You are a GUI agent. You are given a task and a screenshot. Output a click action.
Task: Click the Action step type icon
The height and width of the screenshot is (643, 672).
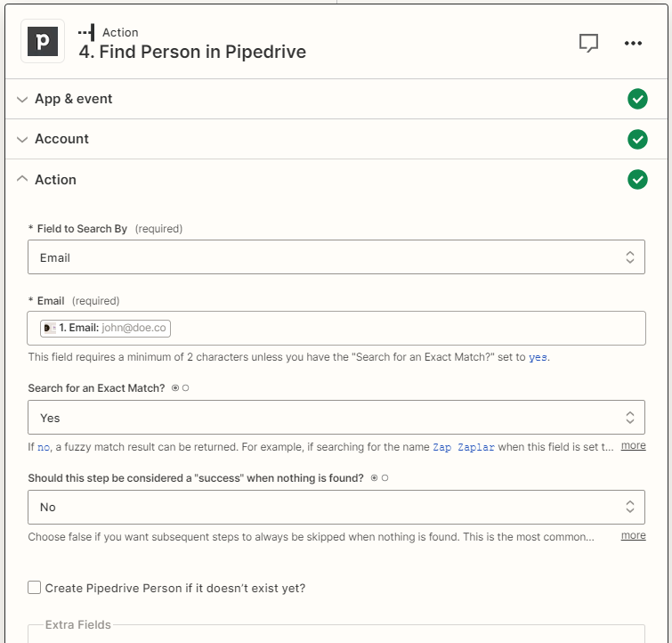[x=86, y=33]
